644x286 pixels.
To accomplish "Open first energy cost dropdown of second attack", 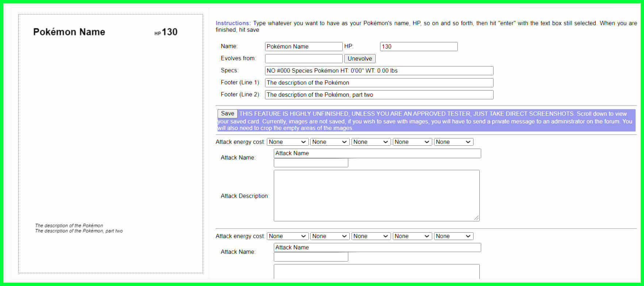I will [x=288, y=236].
